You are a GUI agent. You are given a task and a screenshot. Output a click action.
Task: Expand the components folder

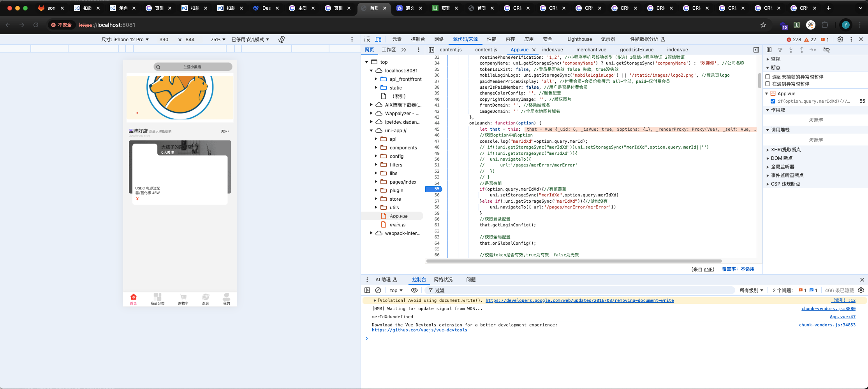point(376,148)
